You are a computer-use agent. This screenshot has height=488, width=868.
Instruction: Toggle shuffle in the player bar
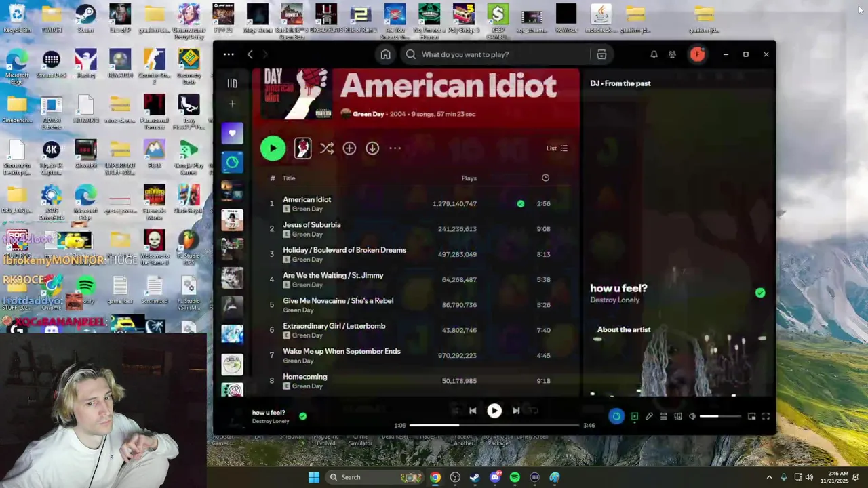click(455, 411)
